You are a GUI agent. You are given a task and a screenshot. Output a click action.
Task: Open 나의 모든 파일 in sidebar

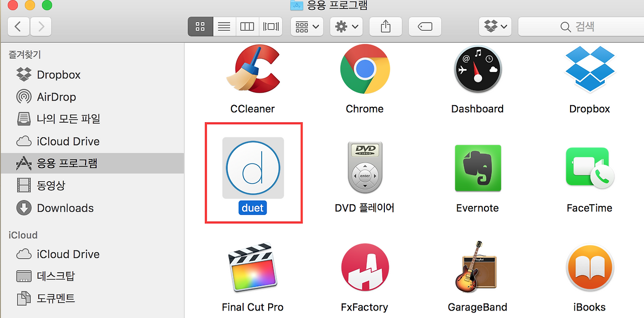(92, 119)
